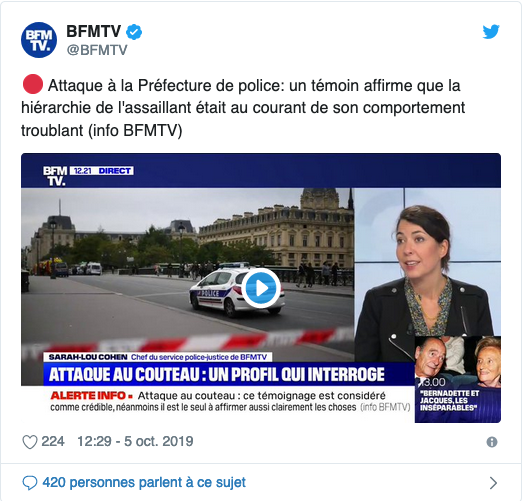
Task: Play the embedded BFMTV video
Action: point(261,288)
